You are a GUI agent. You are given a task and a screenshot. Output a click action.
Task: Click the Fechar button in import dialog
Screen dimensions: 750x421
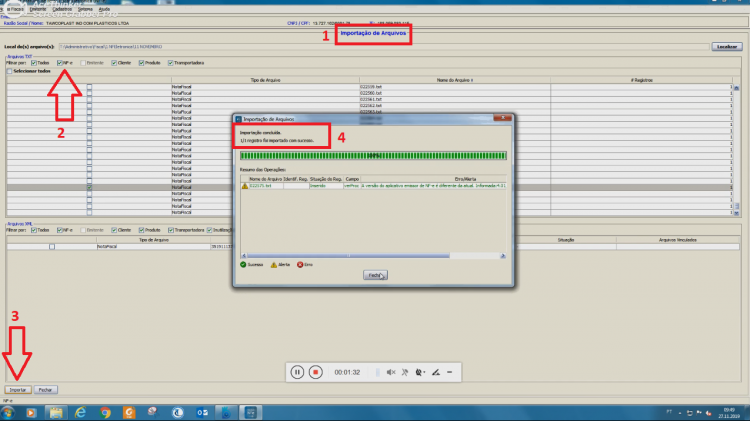375,275
